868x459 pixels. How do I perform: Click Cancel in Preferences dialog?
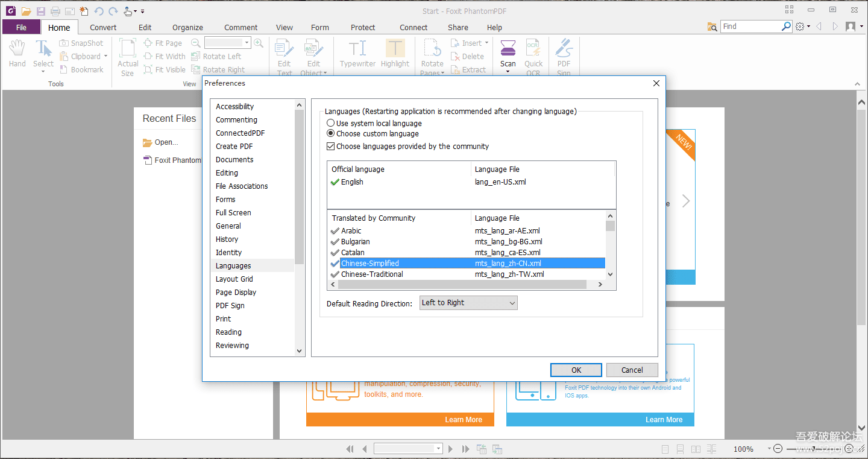coord(632,370)
